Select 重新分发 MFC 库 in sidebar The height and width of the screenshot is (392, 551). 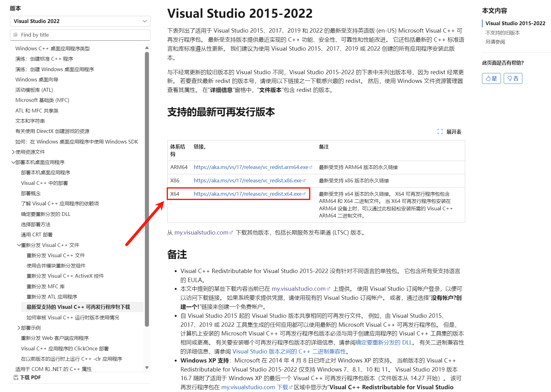click(x=45, y=286)
